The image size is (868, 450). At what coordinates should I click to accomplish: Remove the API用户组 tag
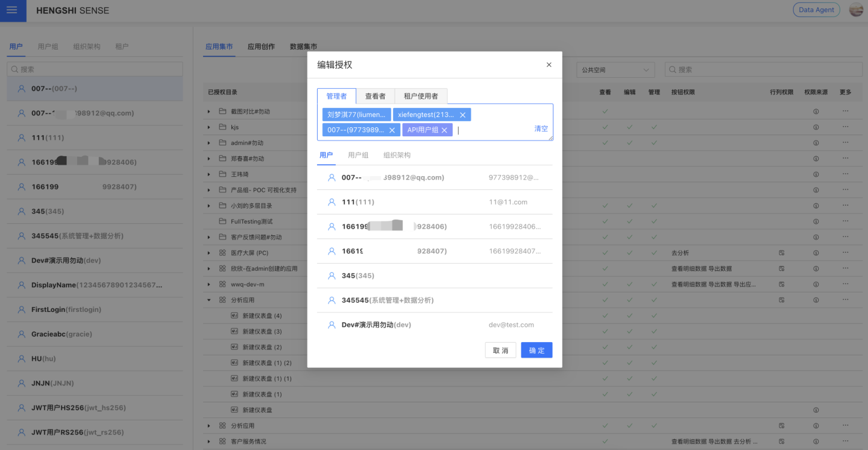(444, 130)
